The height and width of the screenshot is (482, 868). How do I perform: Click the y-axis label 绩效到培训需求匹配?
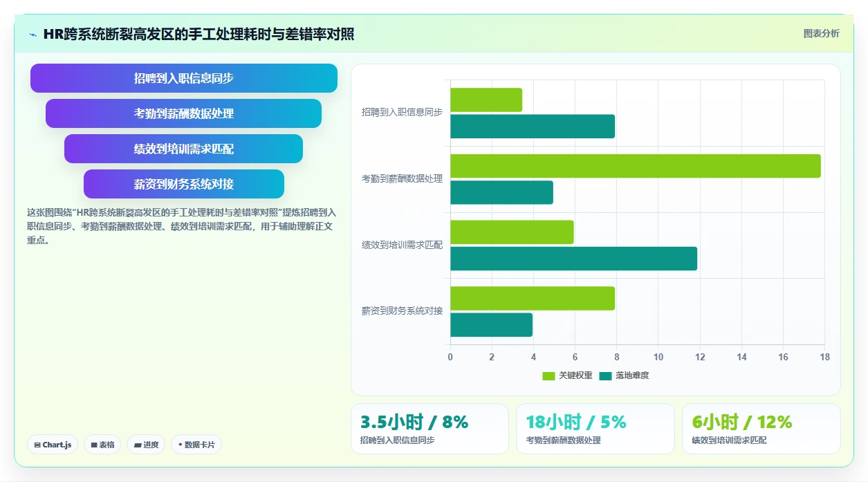pos(402,245)
